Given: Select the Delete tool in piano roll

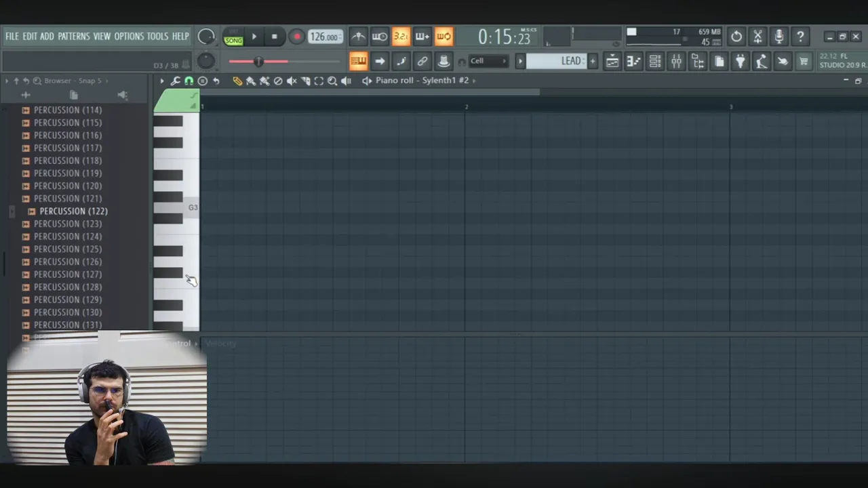Looking at the screenshot, I should pyautogui.click(x=278, y=81).
